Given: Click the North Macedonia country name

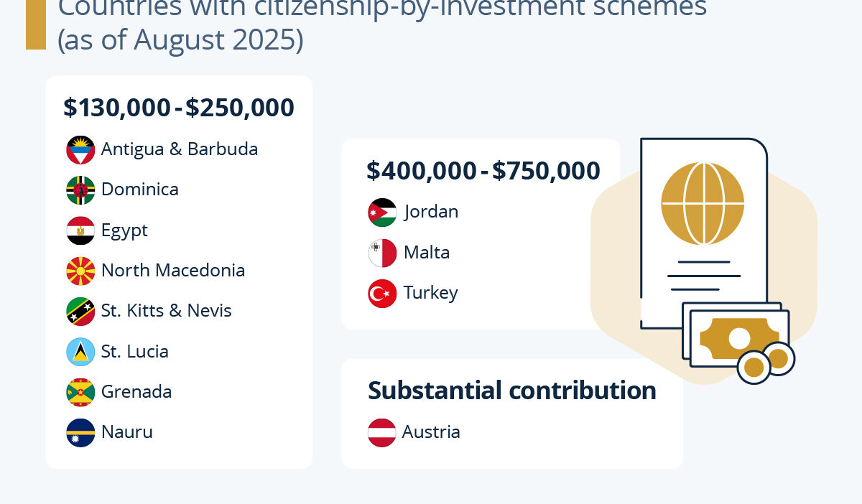Looking at the screenshot, I should click(173, 271).
